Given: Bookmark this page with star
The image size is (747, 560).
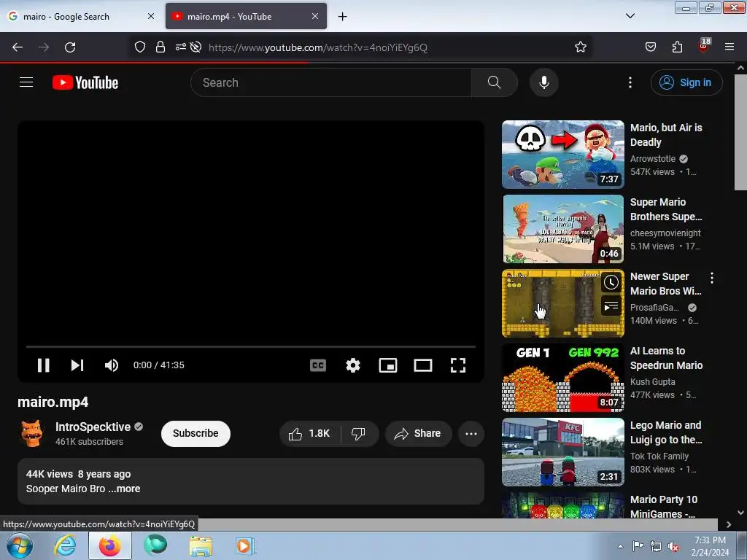Looking at the screenshot, I should tap(580, 47).
